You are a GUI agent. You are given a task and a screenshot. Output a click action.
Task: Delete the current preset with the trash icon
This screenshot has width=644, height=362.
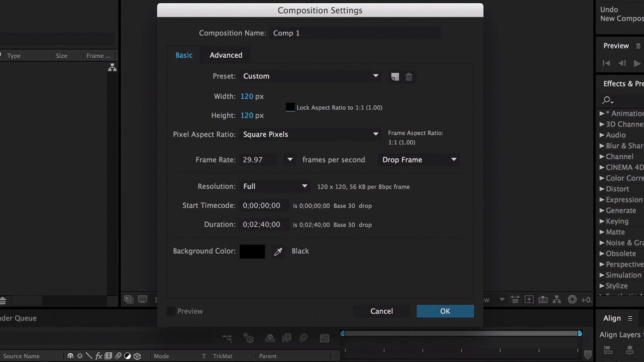tap(408, 76)
